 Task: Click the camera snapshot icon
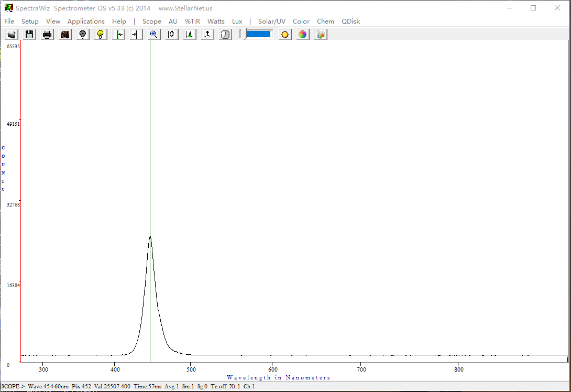pos(65,35)
